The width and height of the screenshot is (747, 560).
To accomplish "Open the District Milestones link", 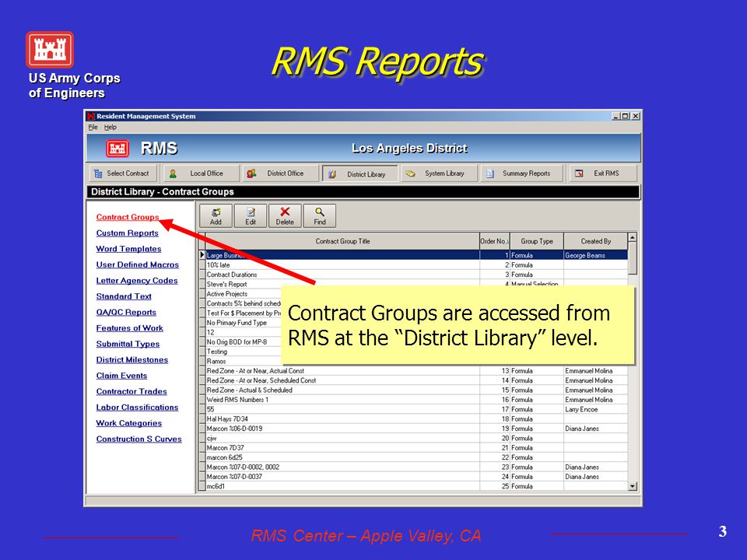I will point(132,359).
